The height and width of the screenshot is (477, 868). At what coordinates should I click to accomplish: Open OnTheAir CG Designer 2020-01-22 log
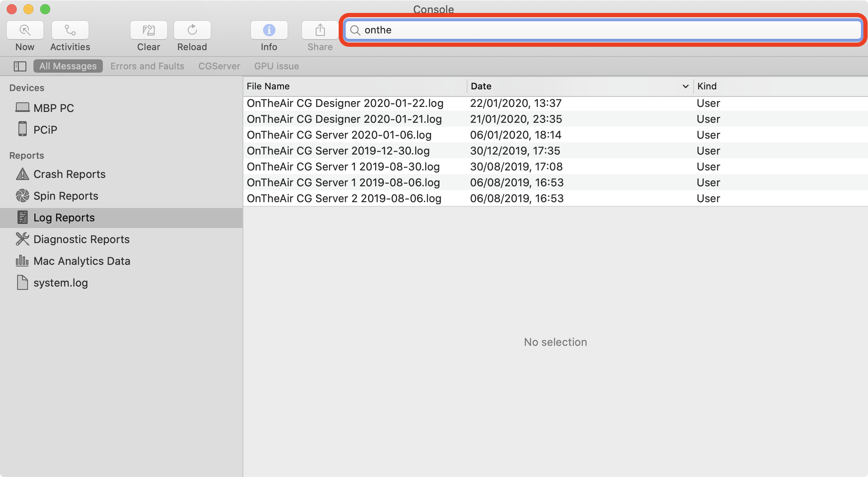345,103
